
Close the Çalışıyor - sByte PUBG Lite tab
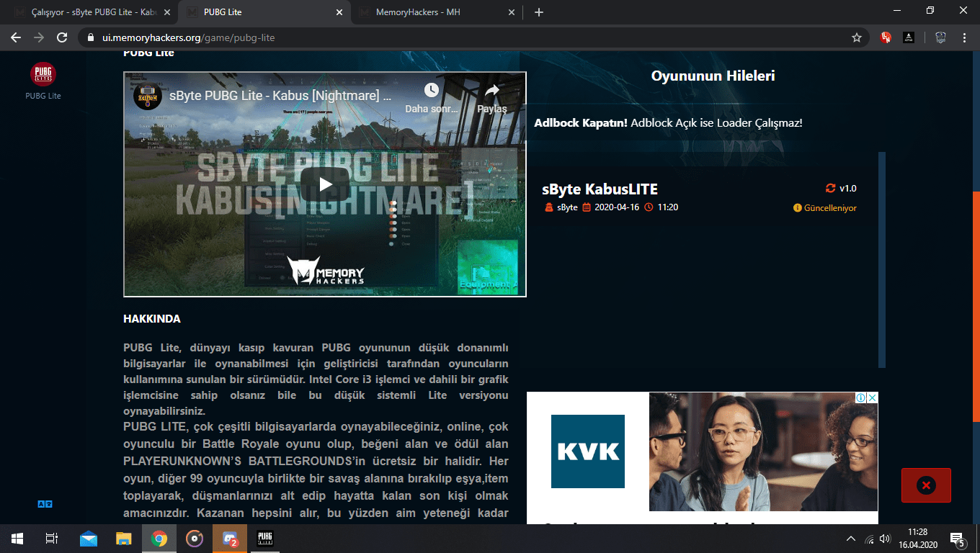coord(168,12)
